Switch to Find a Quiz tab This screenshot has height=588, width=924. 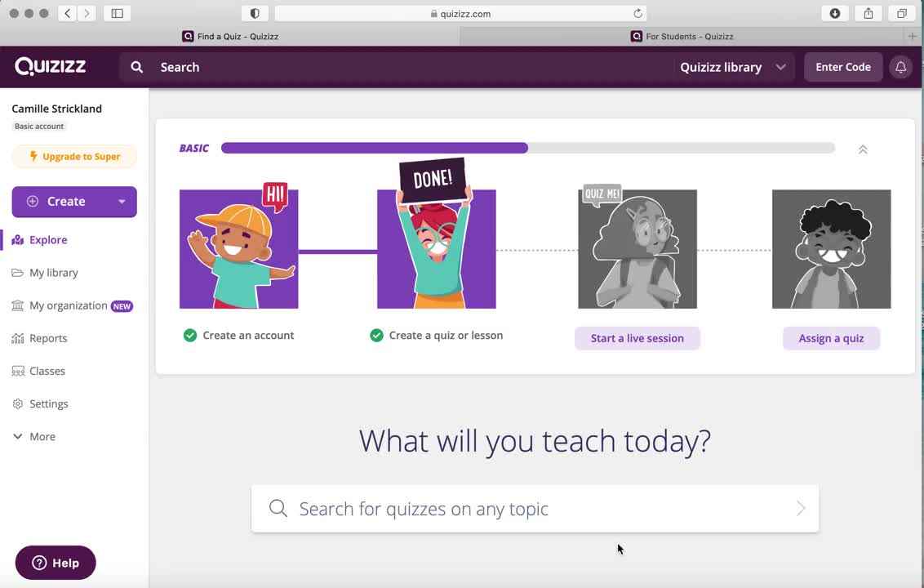(230, 36)
